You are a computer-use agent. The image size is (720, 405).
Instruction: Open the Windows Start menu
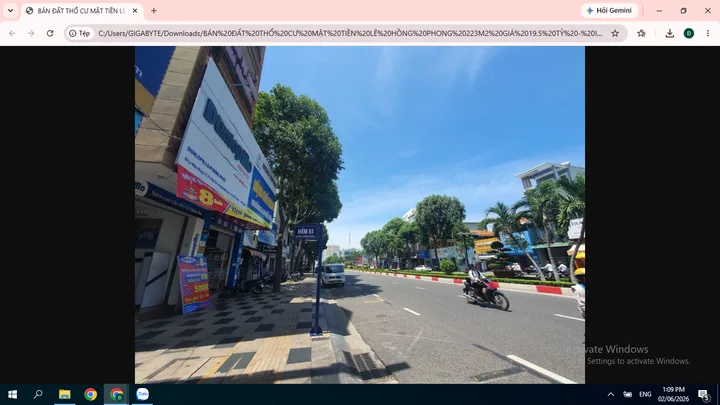click(x=12, y=394)
